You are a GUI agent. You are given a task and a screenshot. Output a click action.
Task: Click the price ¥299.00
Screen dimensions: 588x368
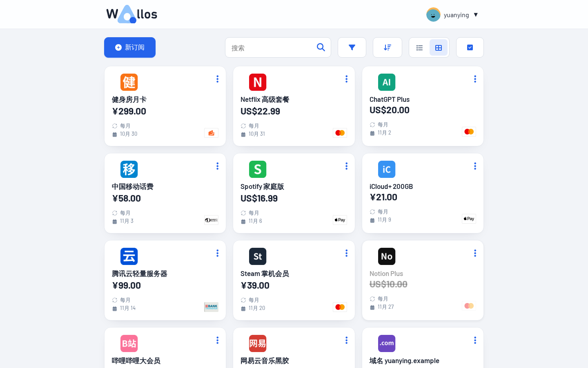pyautogui.click(x=129, y=111)
